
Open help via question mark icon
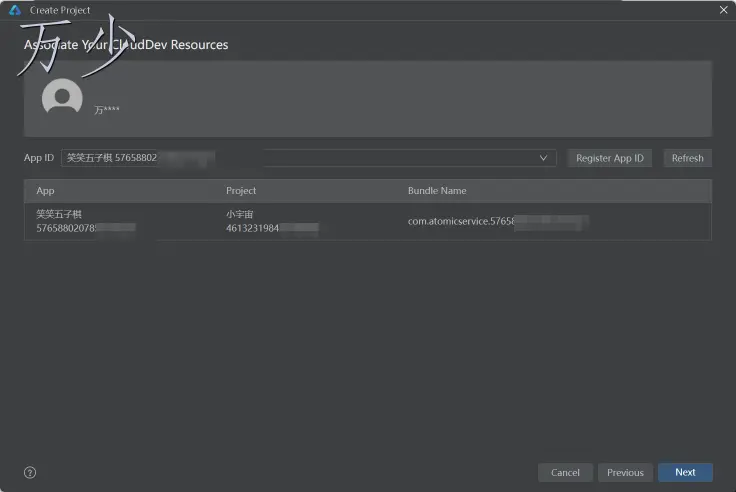click(30, 472)
